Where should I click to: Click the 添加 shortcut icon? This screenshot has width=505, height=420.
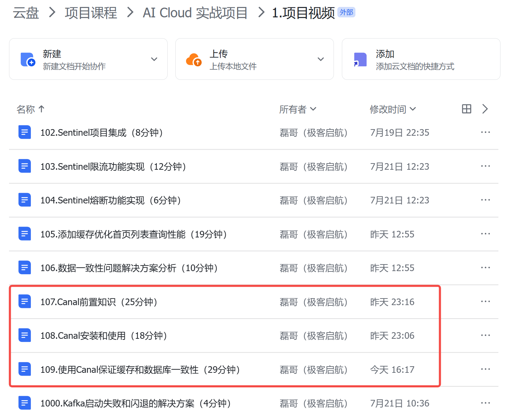[x=360, y=59]
